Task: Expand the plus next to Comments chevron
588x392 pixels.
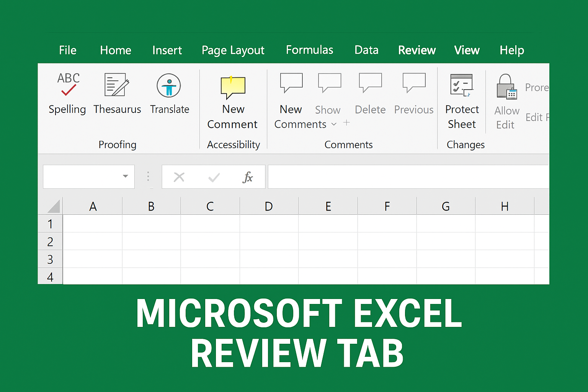Action: click(x=346, y=122)
